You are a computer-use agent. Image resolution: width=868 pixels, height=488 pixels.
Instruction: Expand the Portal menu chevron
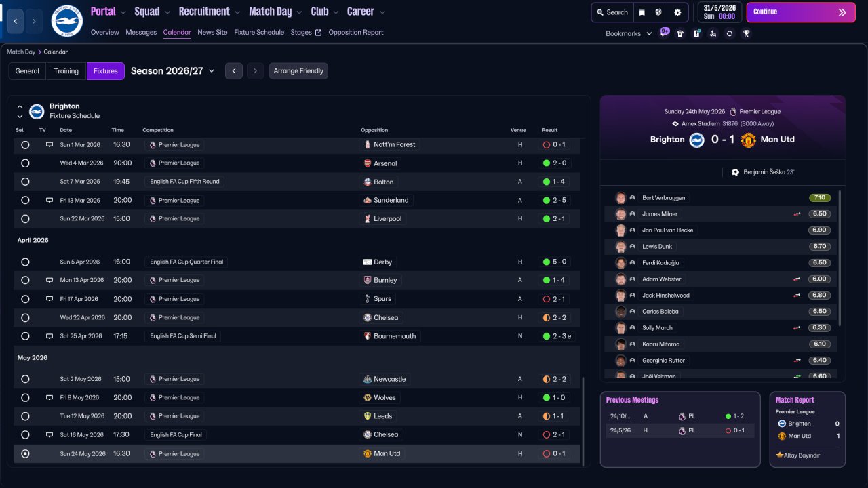[x=123, y=12]
